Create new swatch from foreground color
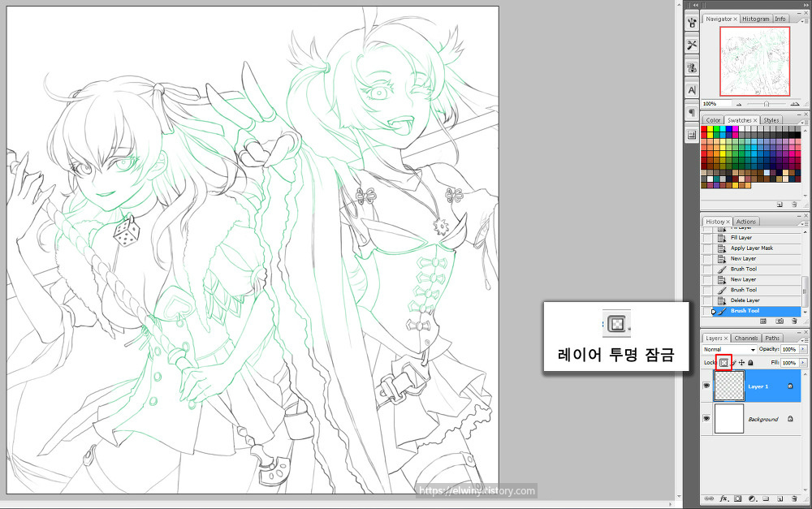This screenshot has height=509, width=812. [x=780, y=205]
